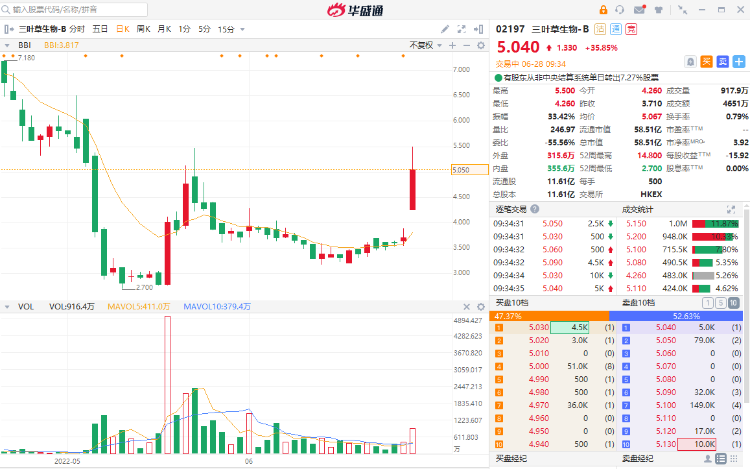Image resolution: width=750 pixels, height=469 pixels.
Task: Switch broker queue to list view
Action: pyautogui.click(x=721, y=459)
